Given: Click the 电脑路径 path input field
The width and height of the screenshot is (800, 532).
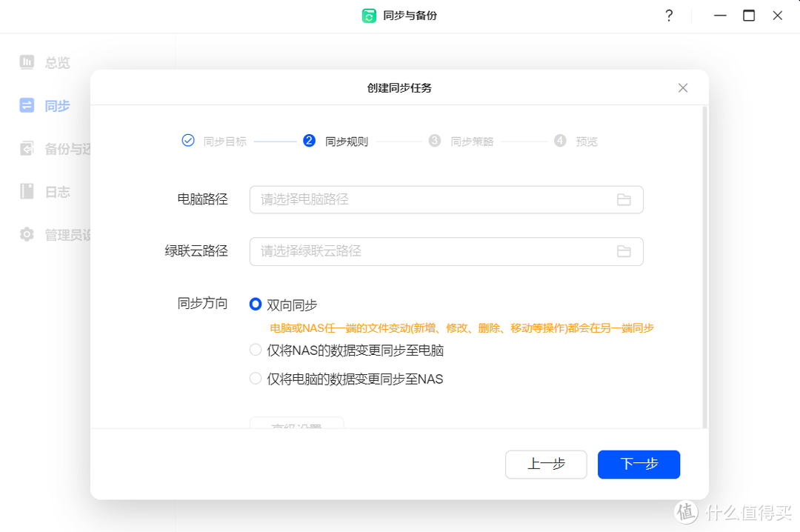Looking at the screenshot, I should (x=446, y=199).
